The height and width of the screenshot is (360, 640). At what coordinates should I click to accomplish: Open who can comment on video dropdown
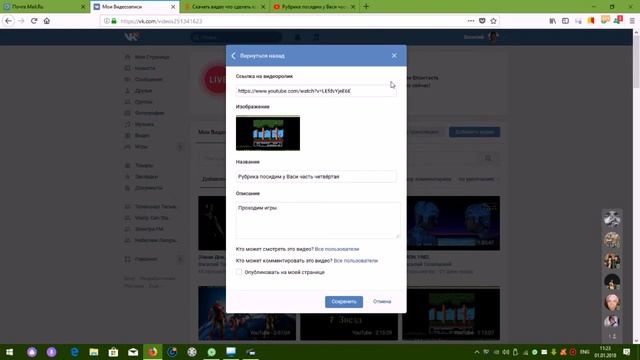356,260
